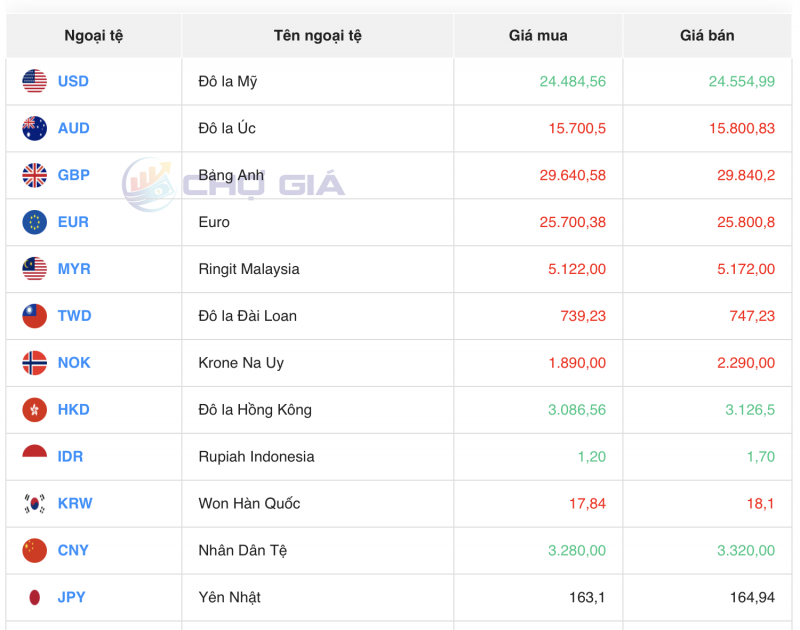Sort by the Giá mua column
Image resolution: width=800 pixels, height=630 pixels.
(537, 35)
